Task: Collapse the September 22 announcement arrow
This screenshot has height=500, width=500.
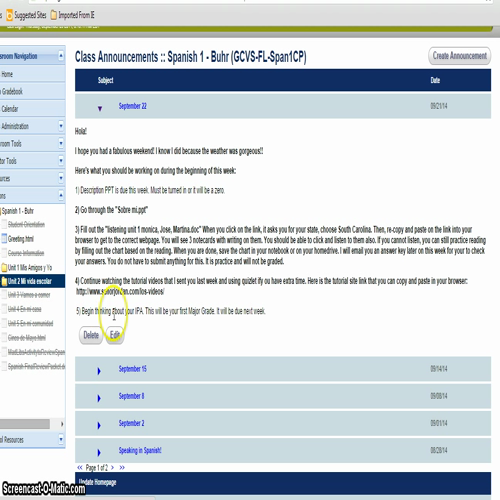Action: [100, 108]
